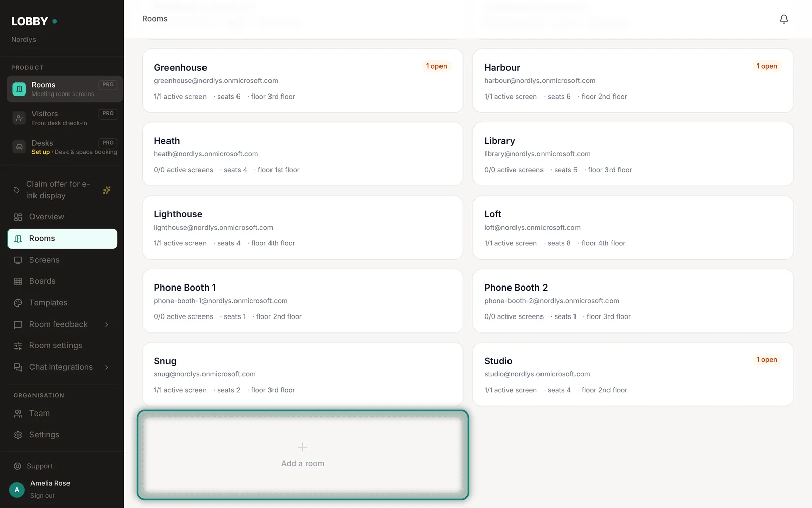The height and width of the screenshot is (508, 812).
Task: Open the Phone Booth 2 title
Action: point(516,288)
